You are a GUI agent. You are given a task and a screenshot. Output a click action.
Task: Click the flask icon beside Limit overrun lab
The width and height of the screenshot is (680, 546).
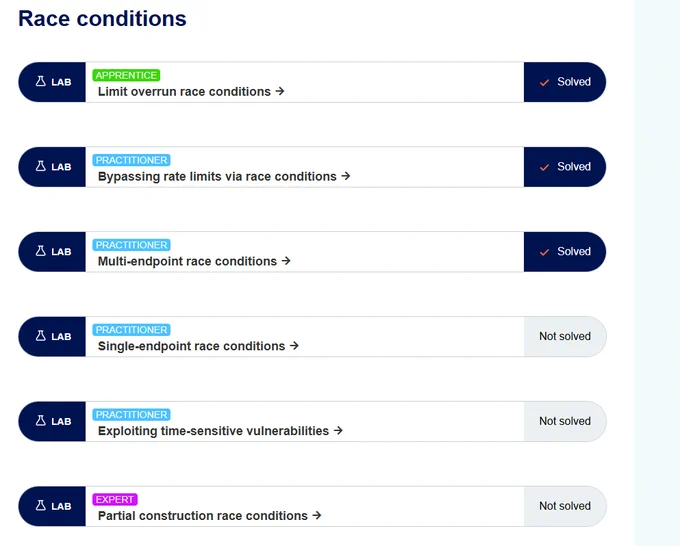pos(41,81)
